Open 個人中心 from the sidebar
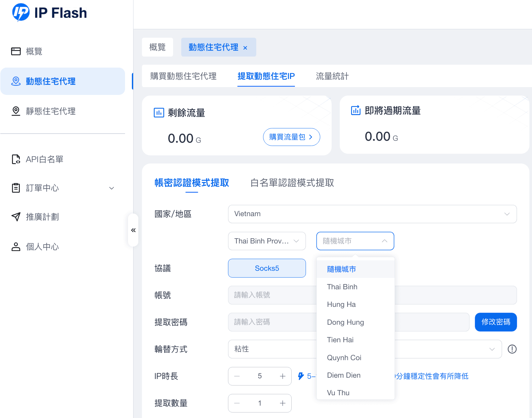 (42, 247)
